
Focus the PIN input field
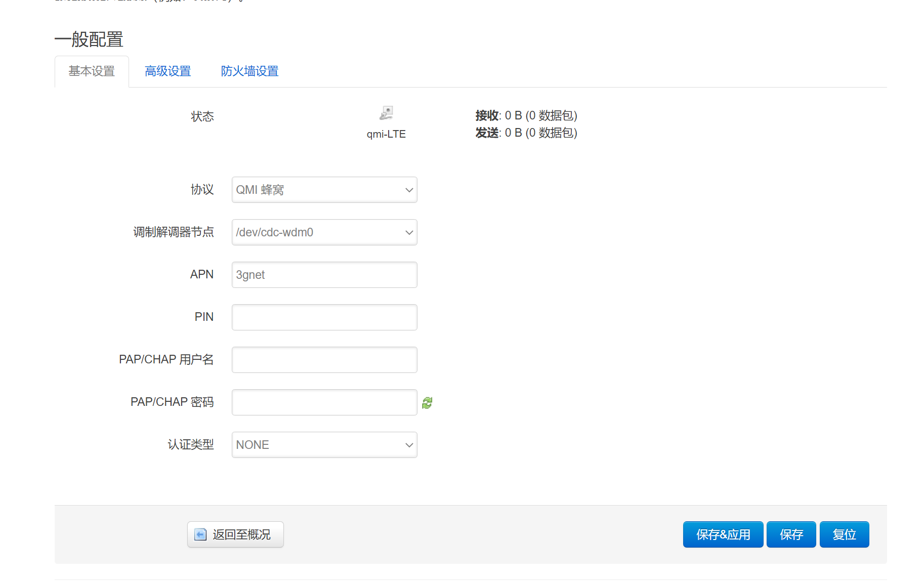[x=324, y=317]
